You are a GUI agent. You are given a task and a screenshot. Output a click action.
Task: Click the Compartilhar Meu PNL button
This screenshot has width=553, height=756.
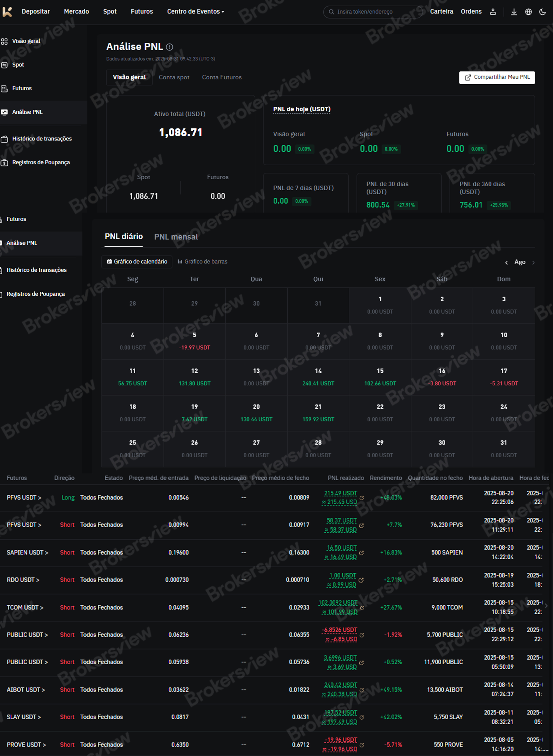497,77
